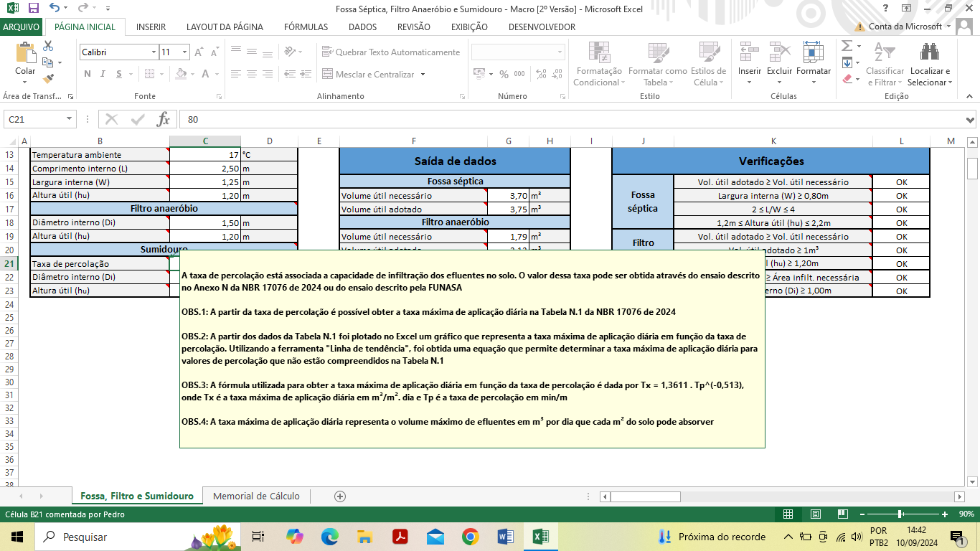Viewport: 980px width, 551px height.
Task: Click the Save icon in quick access toolbar
Action: (x=33, y=9)
